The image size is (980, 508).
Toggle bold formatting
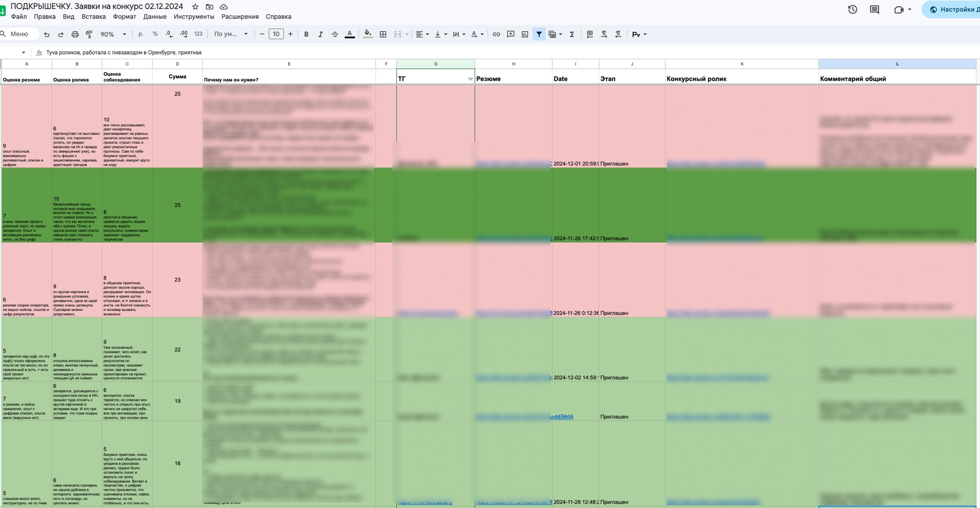point(306,34)
